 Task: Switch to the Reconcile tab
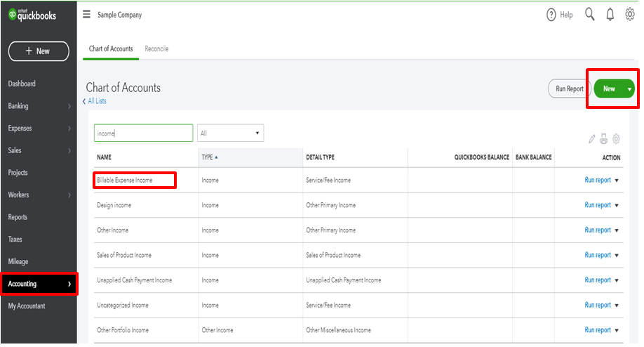pyautogui.click(x=156, y=49)
